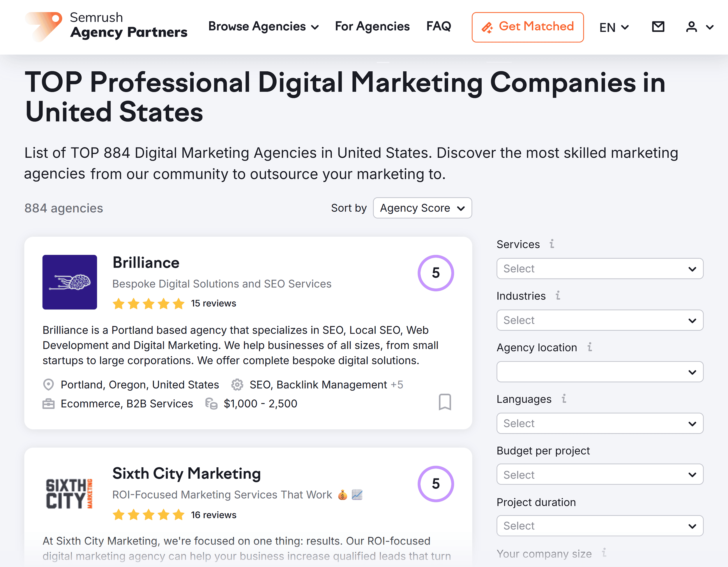Viewport: 728px width, 567px height.
Task: Open the Sort by Agency Score dropdown
Action: (x=422, y=208)
